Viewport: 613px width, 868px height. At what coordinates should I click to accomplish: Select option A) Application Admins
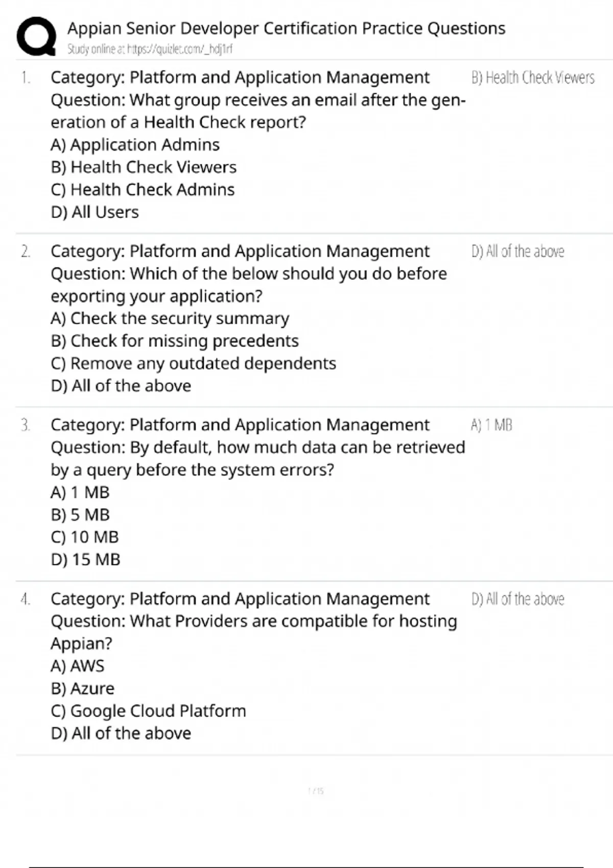point(135,145)
